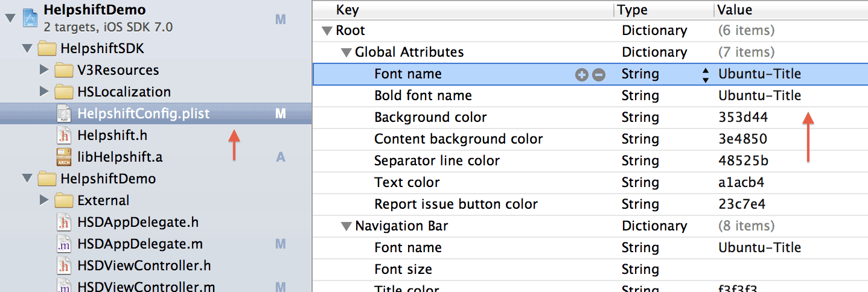
Task: Open the type stepper for Font name
Action: coord(705,74)
